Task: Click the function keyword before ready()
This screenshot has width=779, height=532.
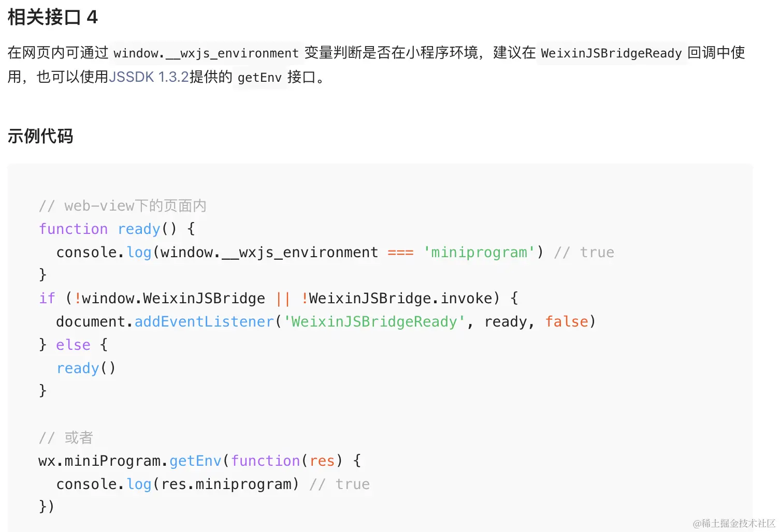Action: (x=74, y=229)
